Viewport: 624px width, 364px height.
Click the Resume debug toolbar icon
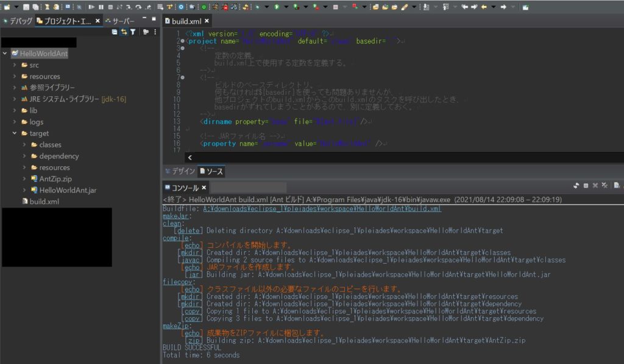(x=91, y=7)
